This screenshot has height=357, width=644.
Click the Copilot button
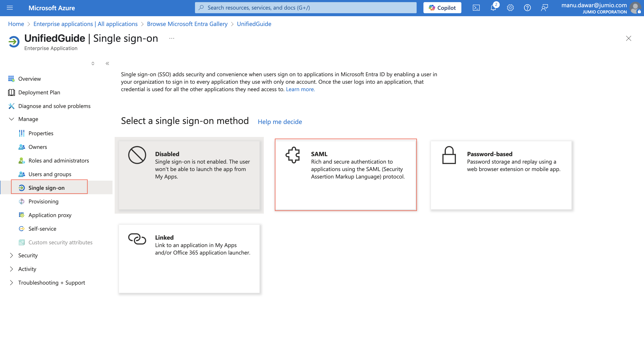442,8
